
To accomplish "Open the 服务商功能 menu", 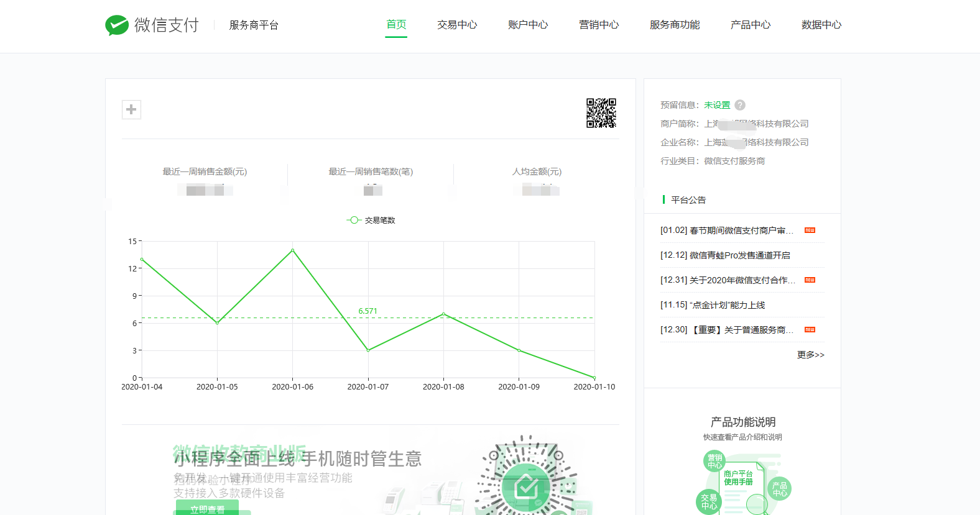I will click(675, 25).
